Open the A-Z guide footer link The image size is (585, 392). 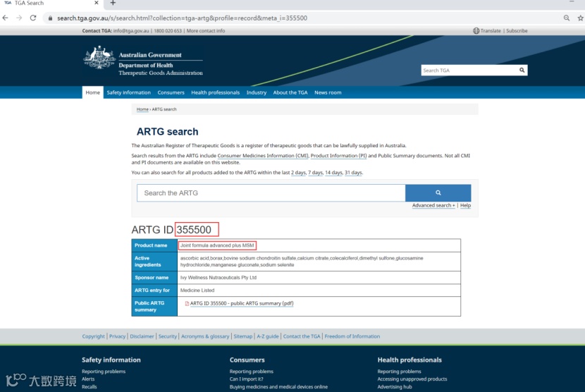tap(268, 336)
